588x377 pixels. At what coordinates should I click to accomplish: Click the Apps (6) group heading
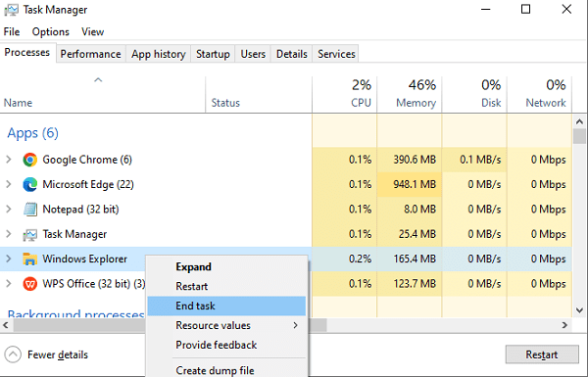(32, 133)
